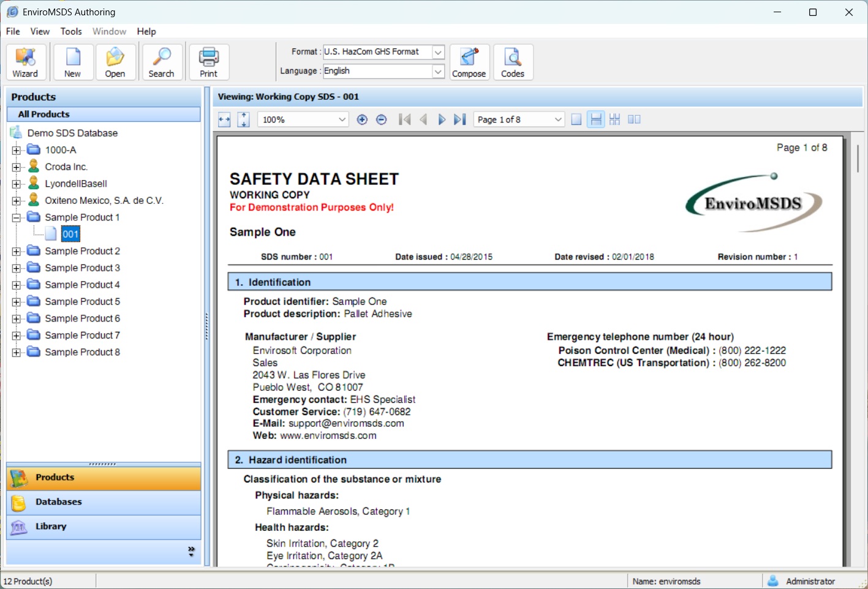The width and height of the screenshot is (868, 589).
Task: Open the Compose editor
Action: (469, 62)
